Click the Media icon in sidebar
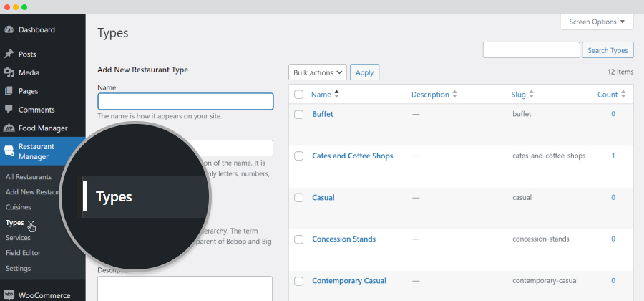 [x=9, y=73]
